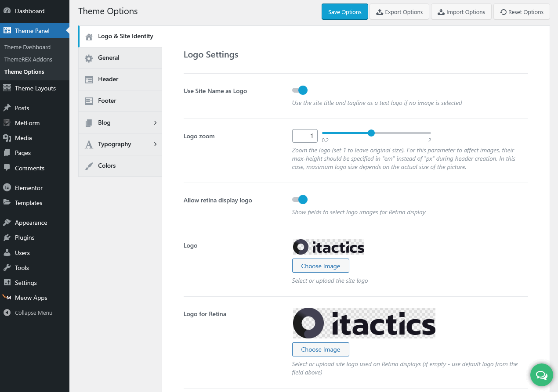
Task: Click Collapse Menu text
Action: point(33,313)
